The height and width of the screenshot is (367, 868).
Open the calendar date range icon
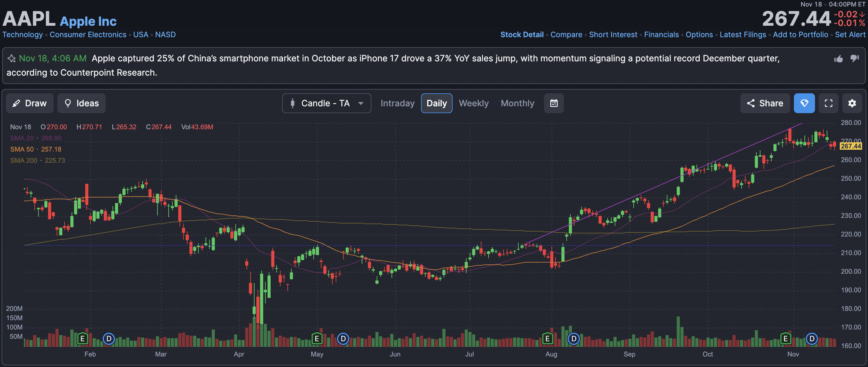point(554,103)
